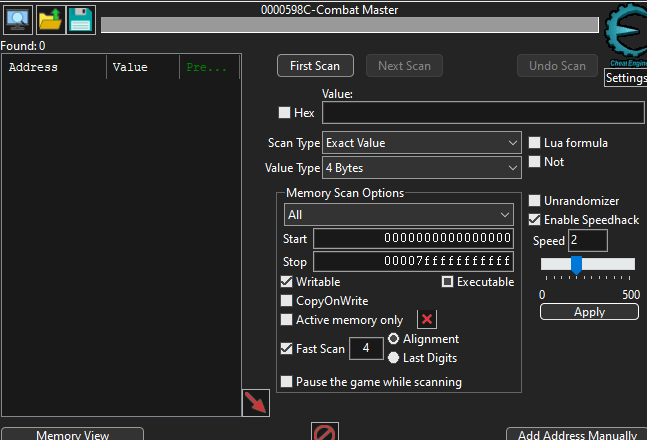The image size is (647, 440).
Task: Open the process list computer icon
Action: coord(18,19)
